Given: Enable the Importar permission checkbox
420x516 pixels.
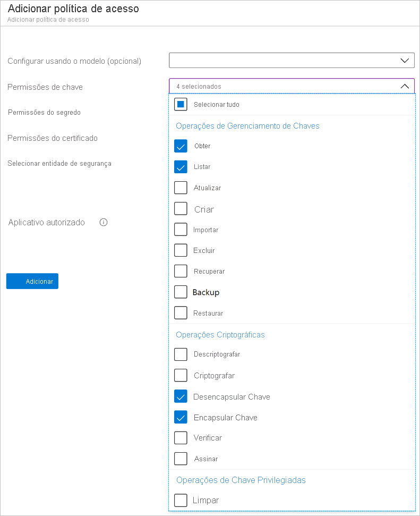Looking at the screenshot, I should [181, 230].
